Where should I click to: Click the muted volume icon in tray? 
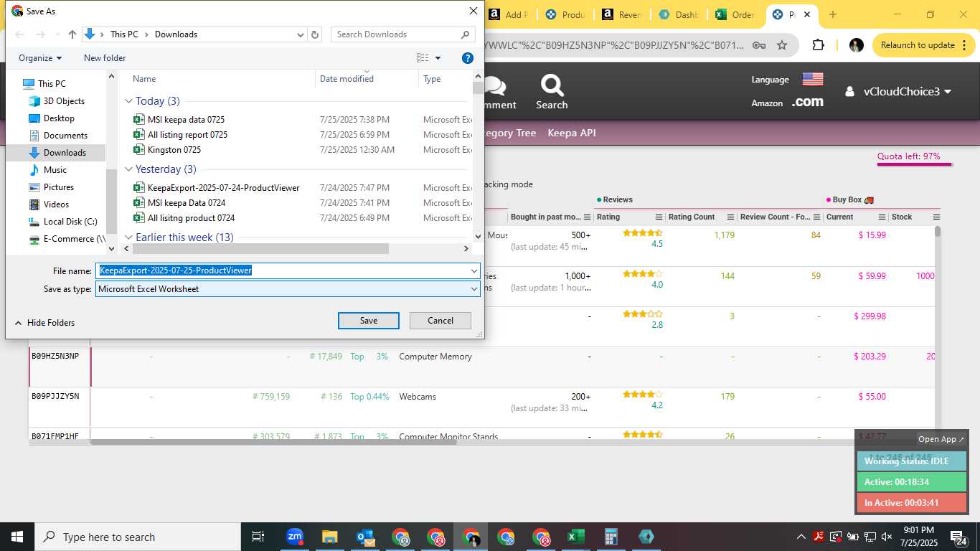point(887,537)
